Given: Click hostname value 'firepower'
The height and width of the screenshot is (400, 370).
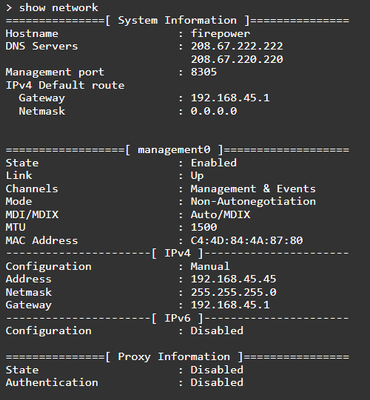Looking at the screenshot, I should tap(220, 33).
